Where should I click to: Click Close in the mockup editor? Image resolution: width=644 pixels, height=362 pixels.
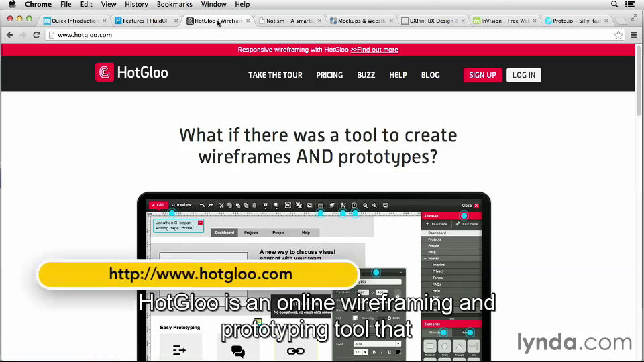pyautogui.click(x=470, y=206)
